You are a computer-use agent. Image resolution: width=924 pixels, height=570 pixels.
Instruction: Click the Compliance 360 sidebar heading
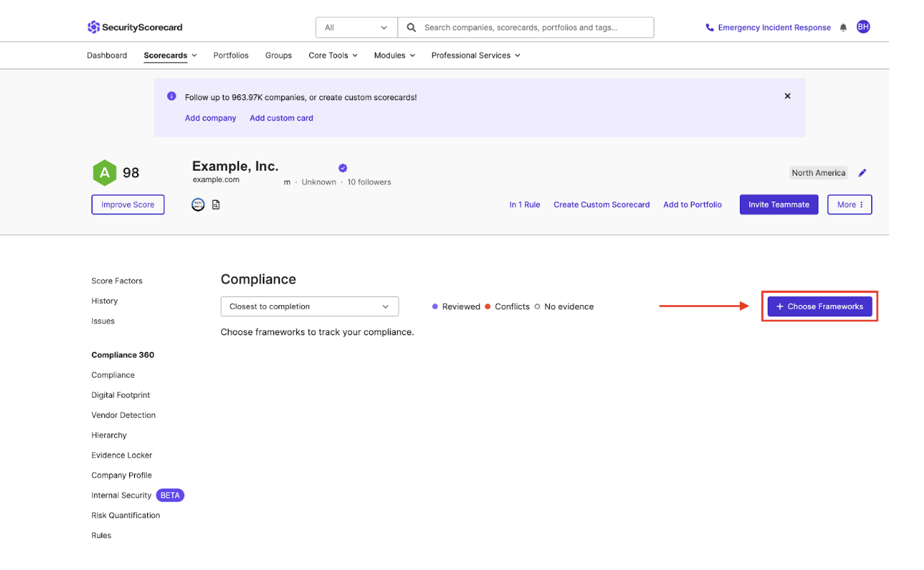[123, 355]
